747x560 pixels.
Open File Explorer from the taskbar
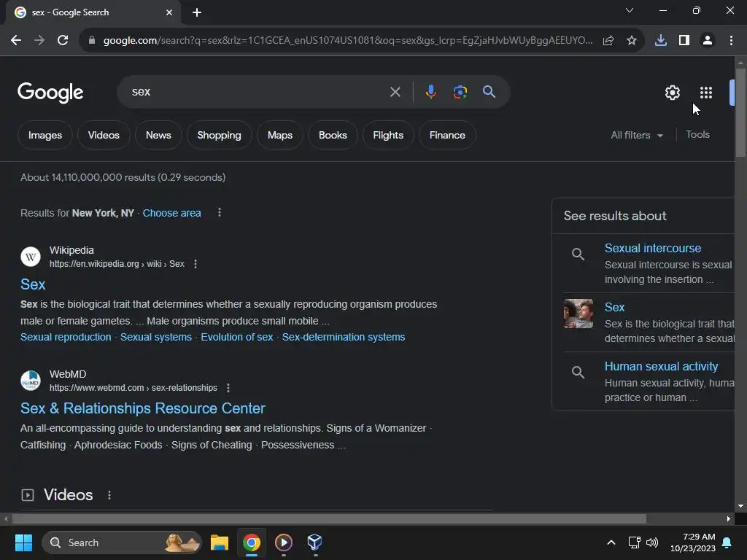tap(220, 542)
